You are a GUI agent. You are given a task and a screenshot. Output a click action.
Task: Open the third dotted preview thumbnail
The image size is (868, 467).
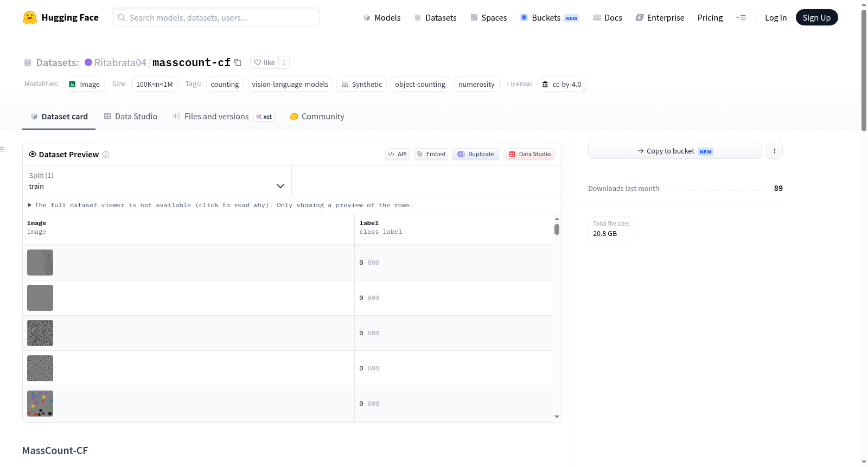[40, 333]
